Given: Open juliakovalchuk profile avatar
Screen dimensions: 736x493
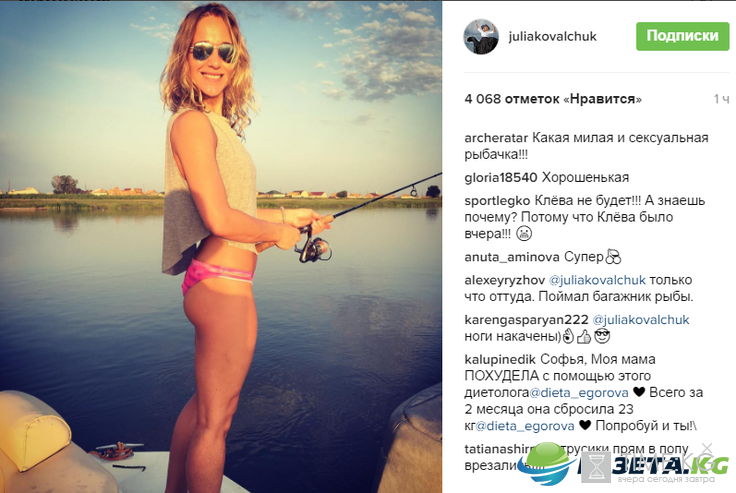Looking at the screenshot, I should tap(481, 37).
